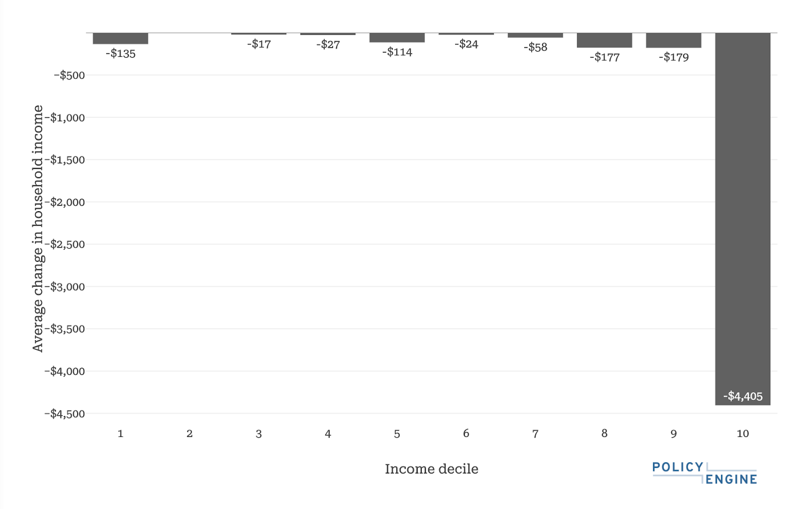812x509 pixels.
Task: Click the decile 9 bar
Action: tap(673, 40)
